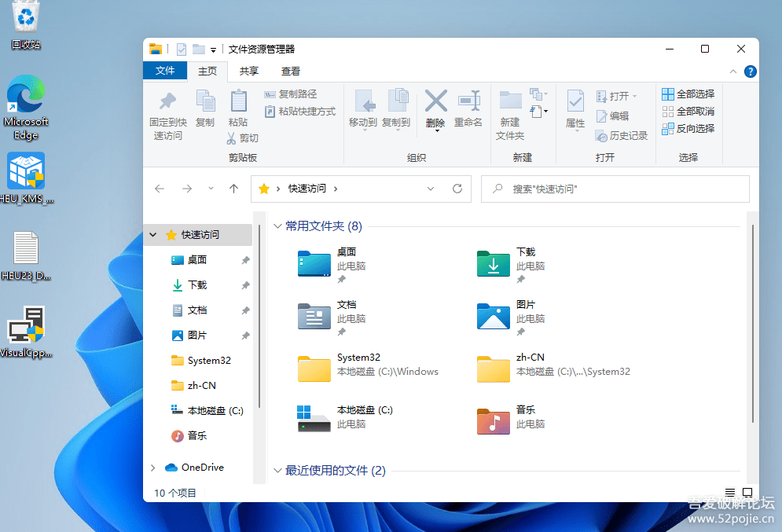This screenshot has width=782, height=532.
Task: Click the blue Help question mark icon
Action: (x=750, y=72)
